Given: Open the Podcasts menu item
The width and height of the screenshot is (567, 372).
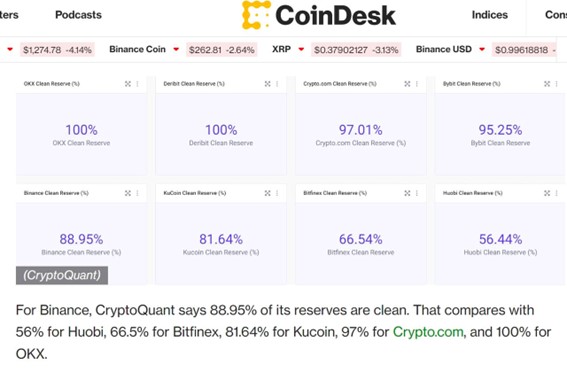Looking at the screenshot, I should pyautogui.click(x=78, y=15).
